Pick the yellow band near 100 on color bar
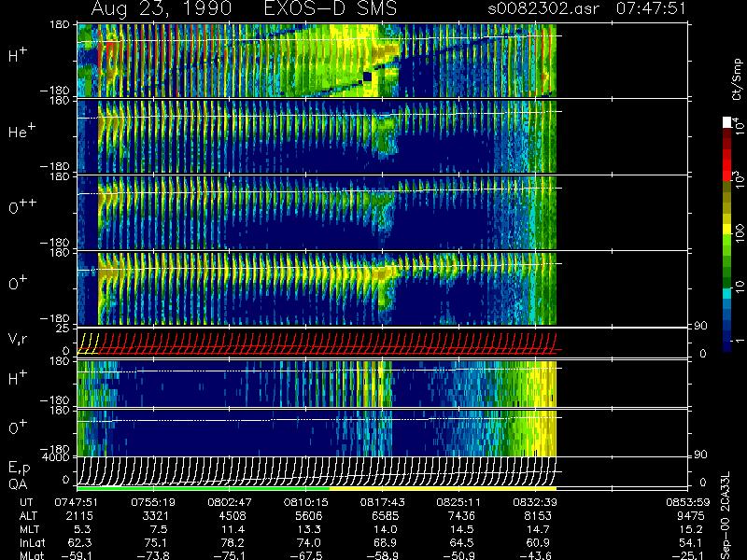This screenshot has width=747, height=560. tap(727, 230)
